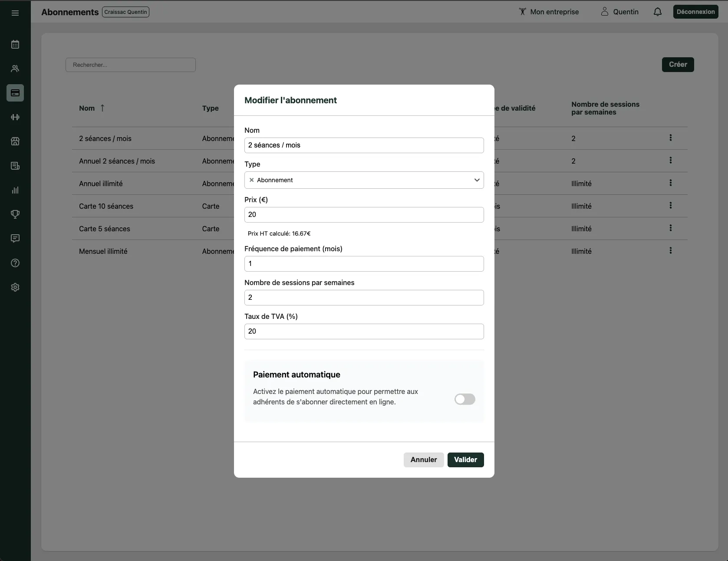Open the notifications bell icon
This screenshot has height=561, width=728.
point(658,12)
